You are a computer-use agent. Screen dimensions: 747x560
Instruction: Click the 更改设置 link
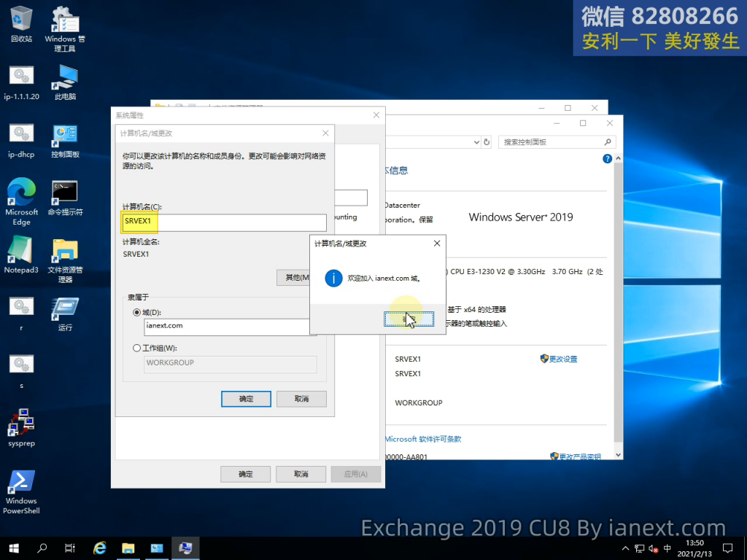click(x=562, y=359)
